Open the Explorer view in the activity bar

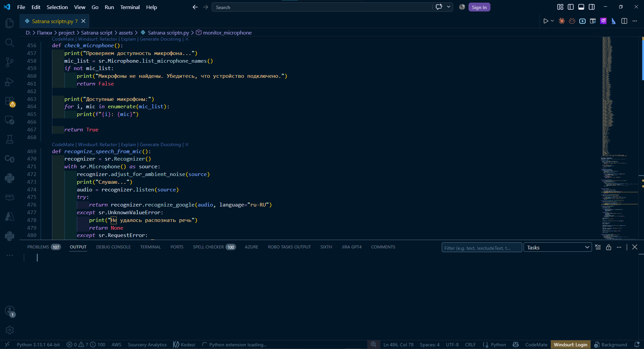(10, 23)
